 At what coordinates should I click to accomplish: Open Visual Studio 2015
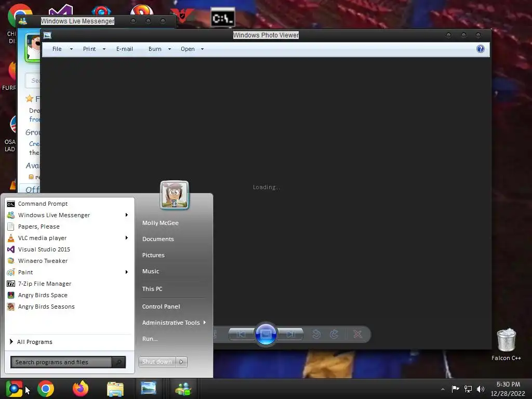pos(70,249)
